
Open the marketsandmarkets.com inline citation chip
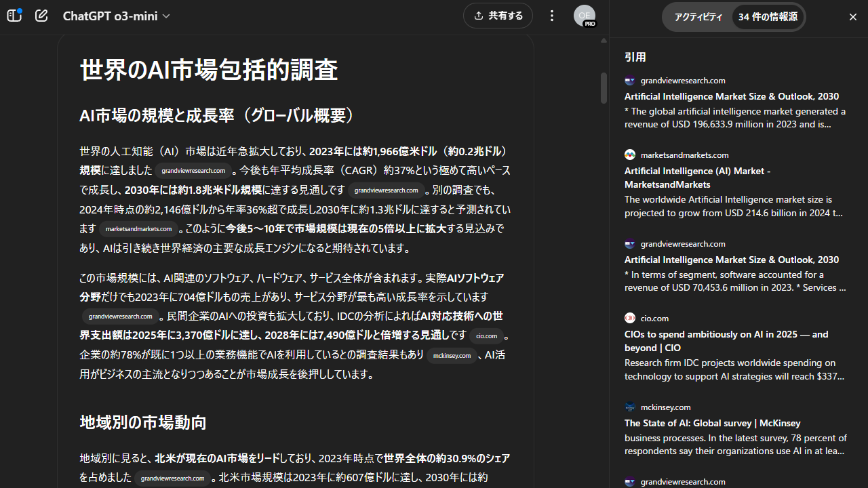coord(138,229)
